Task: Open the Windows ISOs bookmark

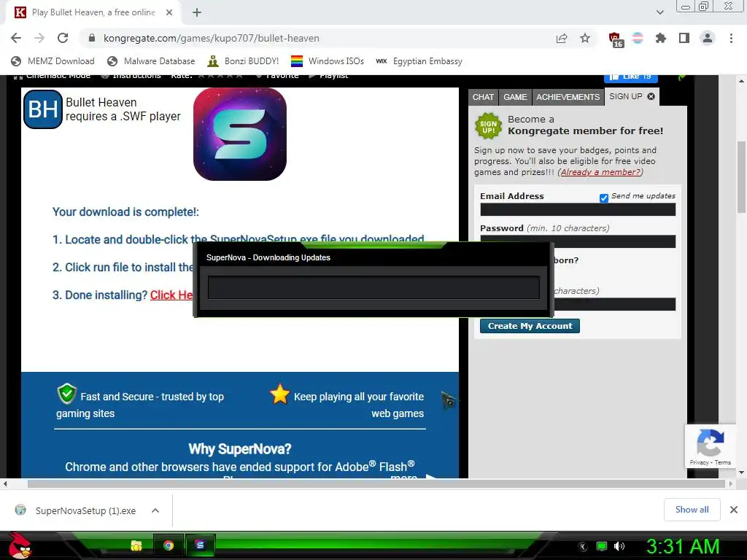Action: tap(328, 61)
